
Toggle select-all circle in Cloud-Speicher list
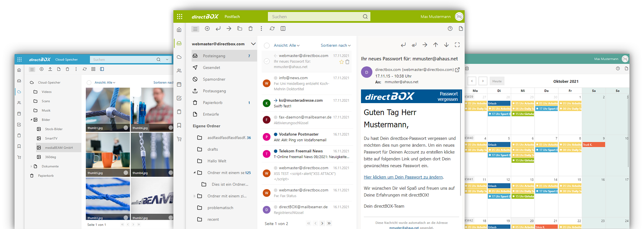pos(89,83)
